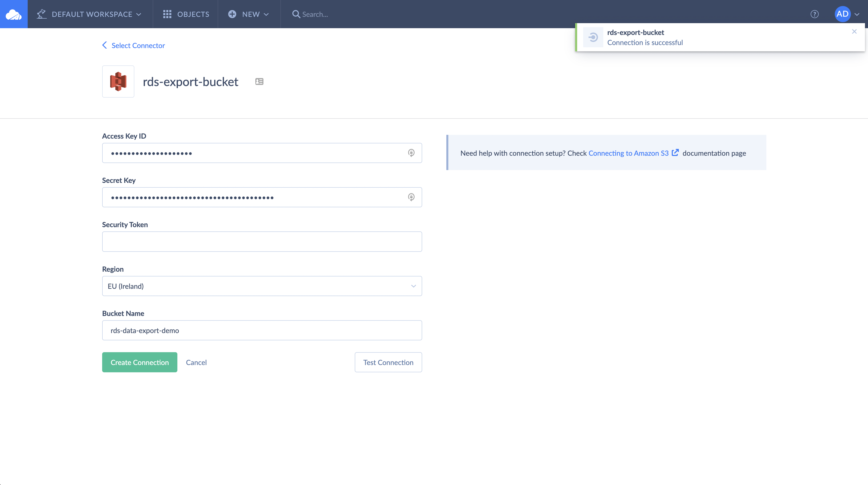Click the Skyvia cloud logo icon
This screenshot has height=485, width=868.
pos(14,14)
